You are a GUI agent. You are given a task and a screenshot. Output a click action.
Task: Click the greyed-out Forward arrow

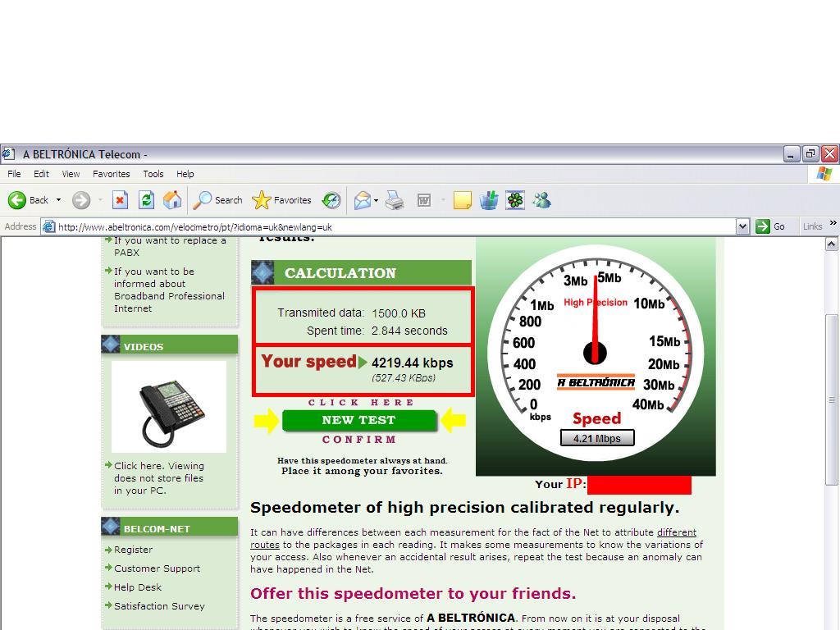(81, 200)
